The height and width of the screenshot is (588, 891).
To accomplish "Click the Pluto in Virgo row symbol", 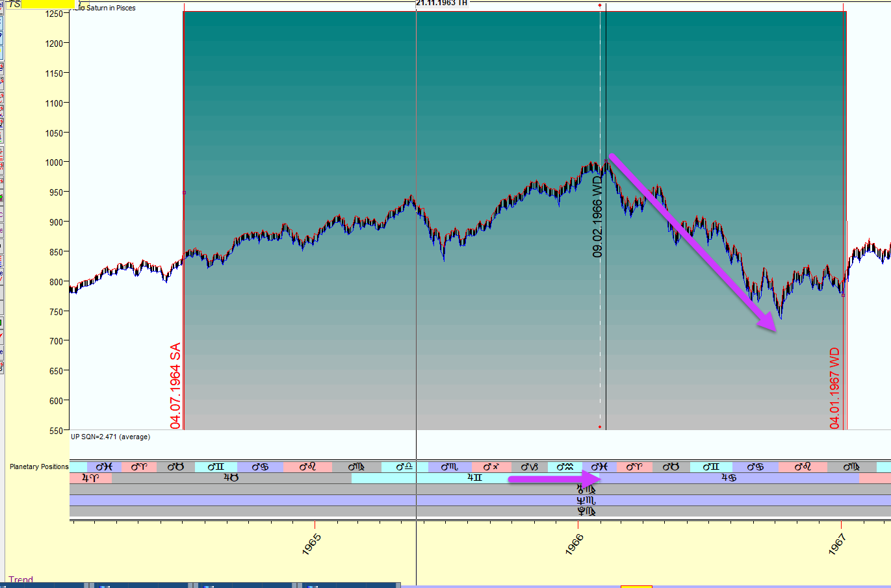I will [x=586, y=511].
